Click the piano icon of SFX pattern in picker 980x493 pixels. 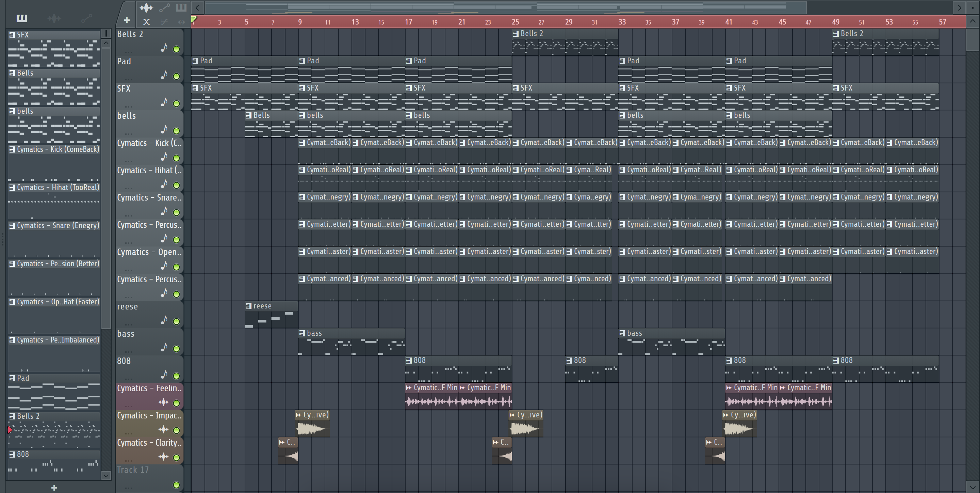[12, 35]
